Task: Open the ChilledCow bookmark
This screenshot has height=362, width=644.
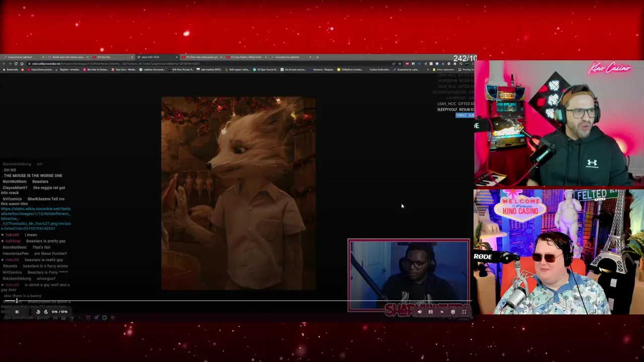Action: tap(349, 69)
